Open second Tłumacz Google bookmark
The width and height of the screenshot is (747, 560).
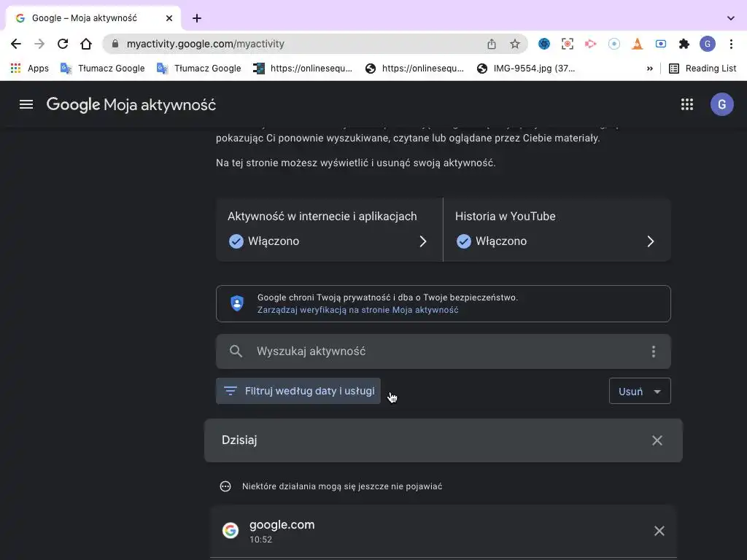(x=198, y=69)
